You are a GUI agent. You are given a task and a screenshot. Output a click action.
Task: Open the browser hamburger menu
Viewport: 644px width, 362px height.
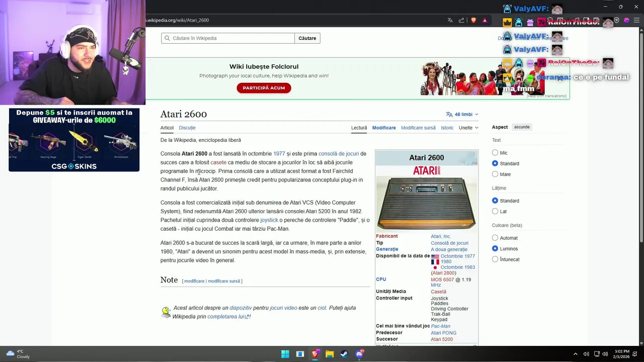click(x=636, y=20)
